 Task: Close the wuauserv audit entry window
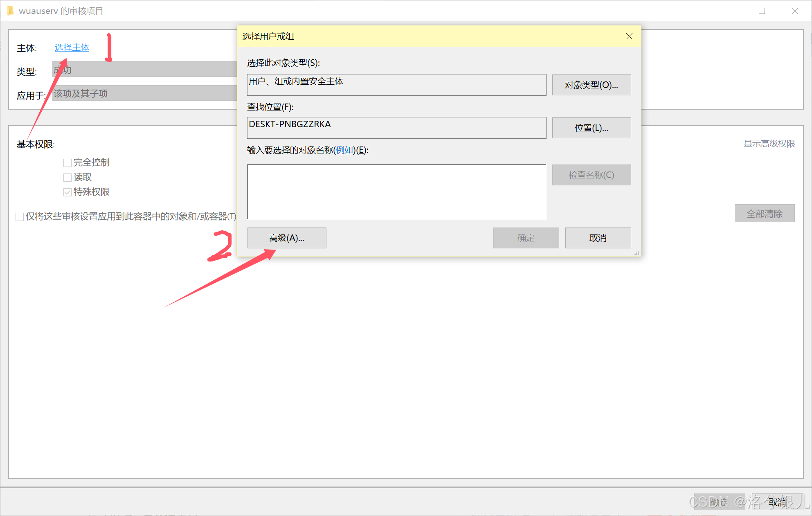tap(795, 11)
